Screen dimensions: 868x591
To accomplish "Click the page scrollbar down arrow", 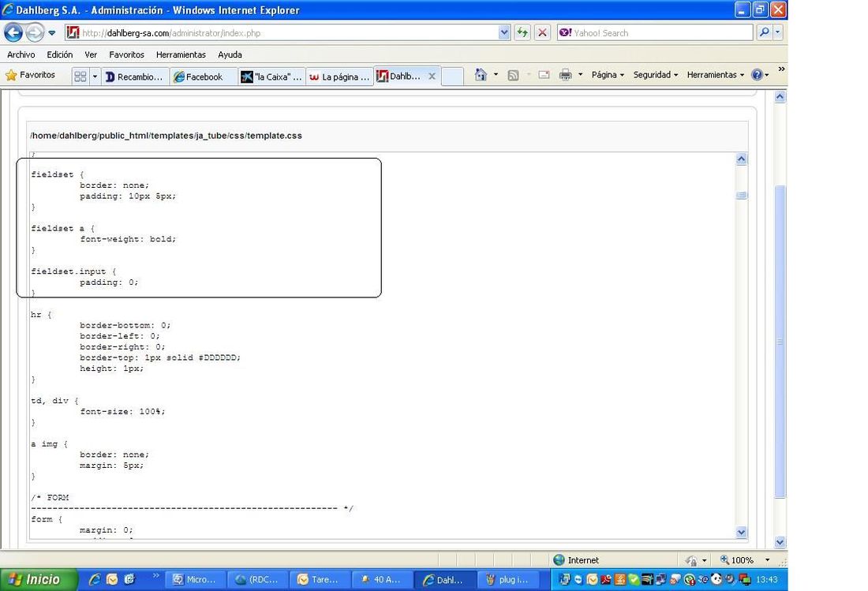I will pos(780,542).
